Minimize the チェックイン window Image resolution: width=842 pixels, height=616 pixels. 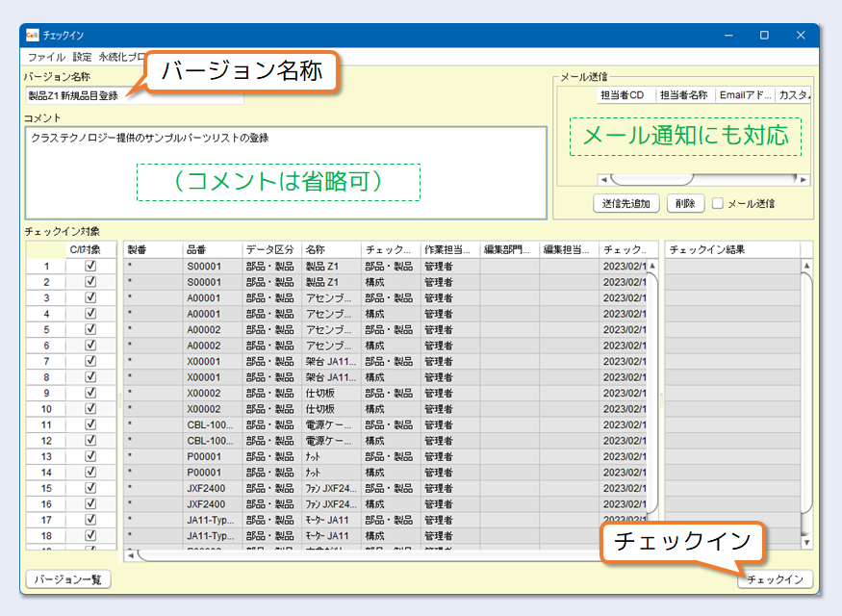tap(728, 35)
